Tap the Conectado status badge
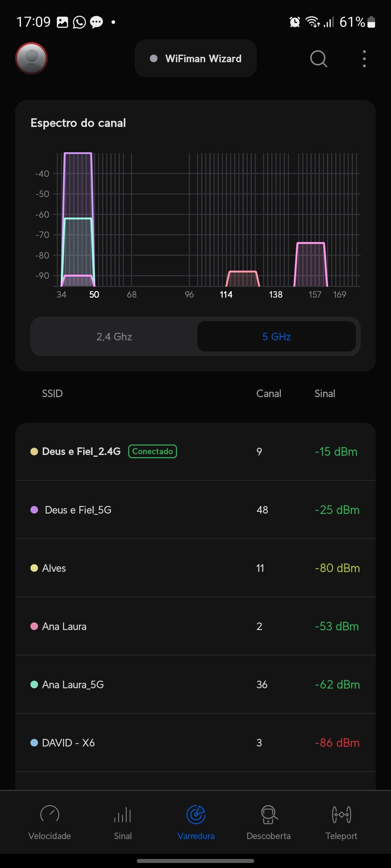This screenshot has width=391, height=868. (152, 451)
